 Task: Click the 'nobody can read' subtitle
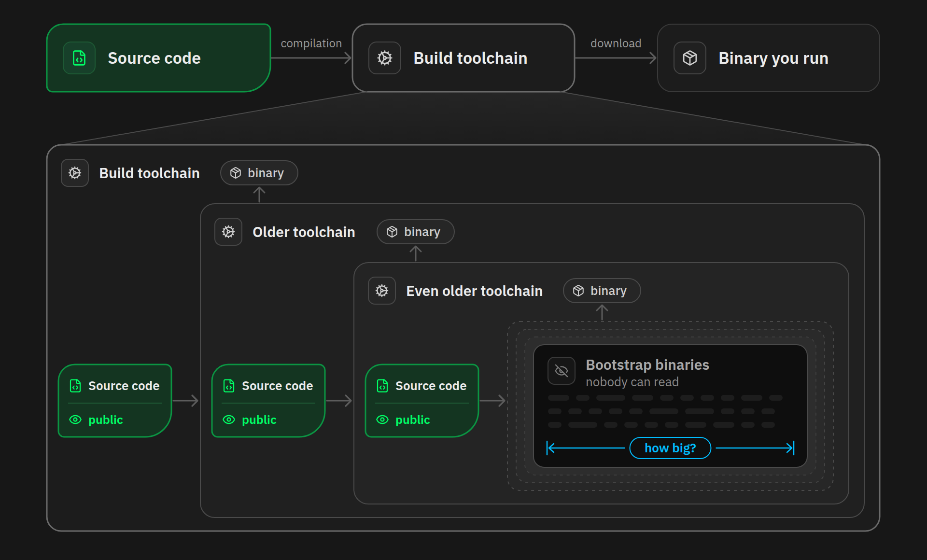(632, 382)
